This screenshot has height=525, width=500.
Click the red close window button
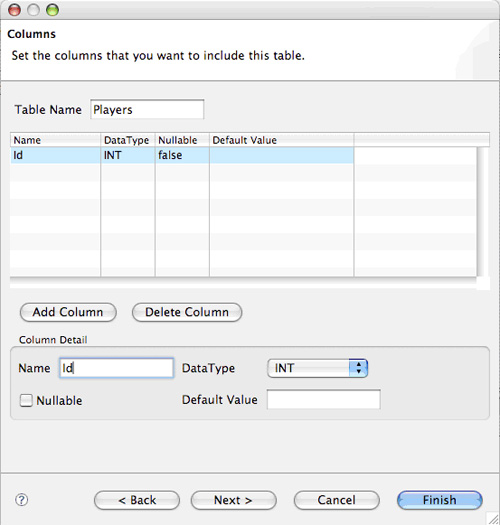(14, 10)
